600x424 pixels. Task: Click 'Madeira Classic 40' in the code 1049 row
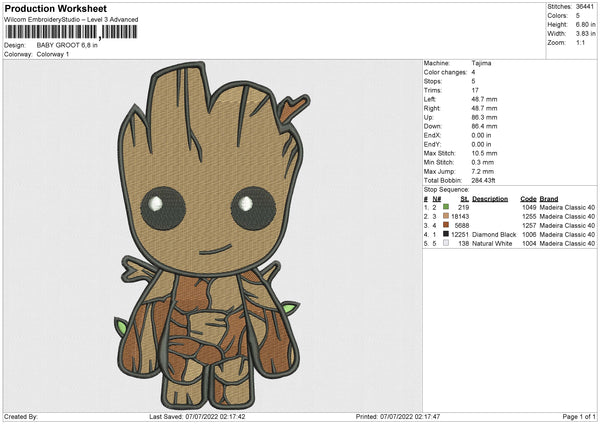pos(567,207)
